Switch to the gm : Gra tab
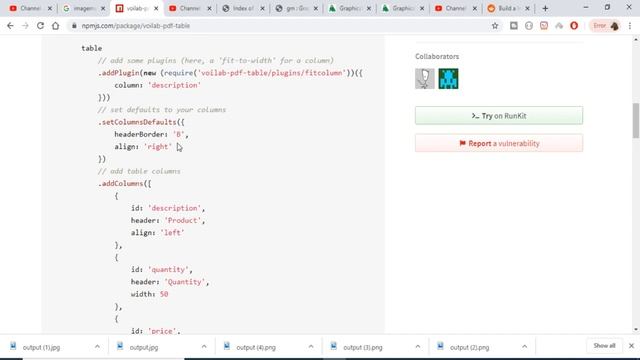 click(x=296, y=8)
